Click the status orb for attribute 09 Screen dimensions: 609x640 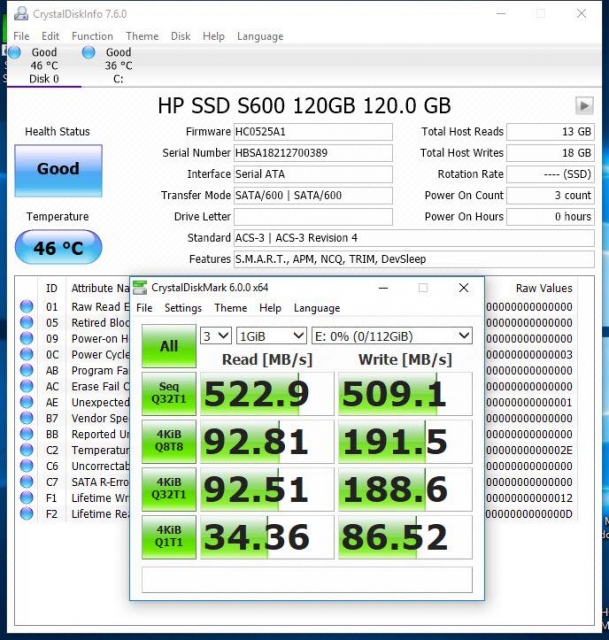click(27, 338)
